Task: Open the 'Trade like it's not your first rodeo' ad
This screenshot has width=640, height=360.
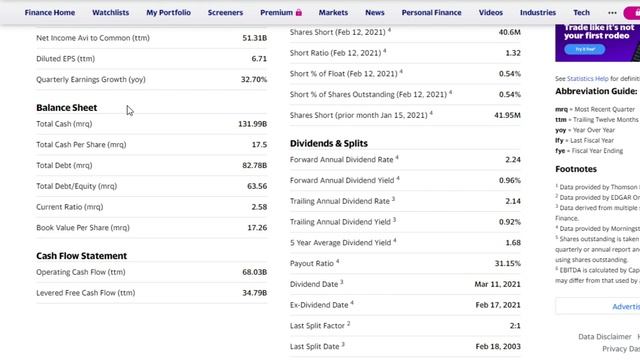Action: 598,43
